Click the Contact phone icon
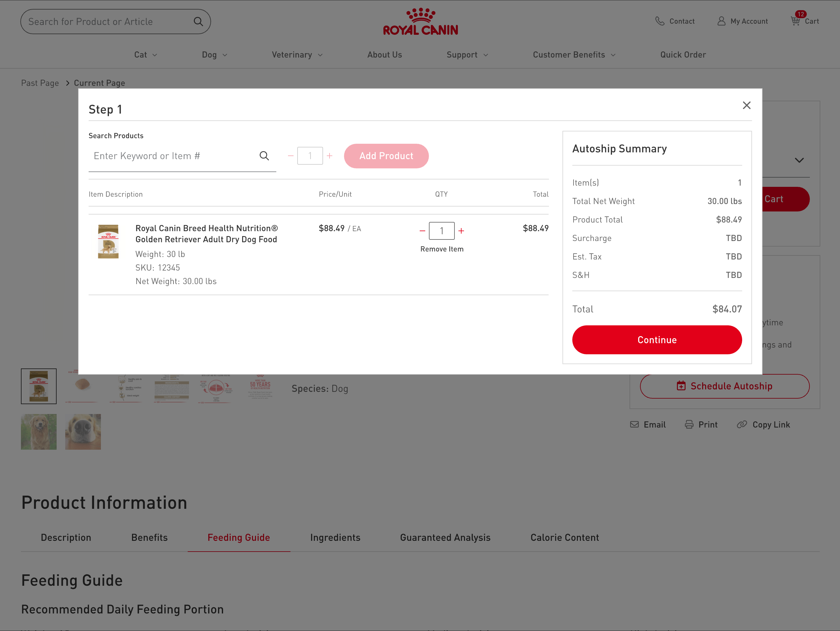Screen dimensions: 840x631 660,21
